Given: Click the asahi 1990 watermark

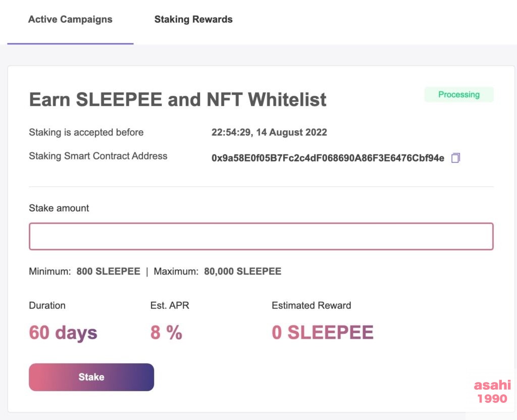Looking at the screenshot, I should (492, 392).
